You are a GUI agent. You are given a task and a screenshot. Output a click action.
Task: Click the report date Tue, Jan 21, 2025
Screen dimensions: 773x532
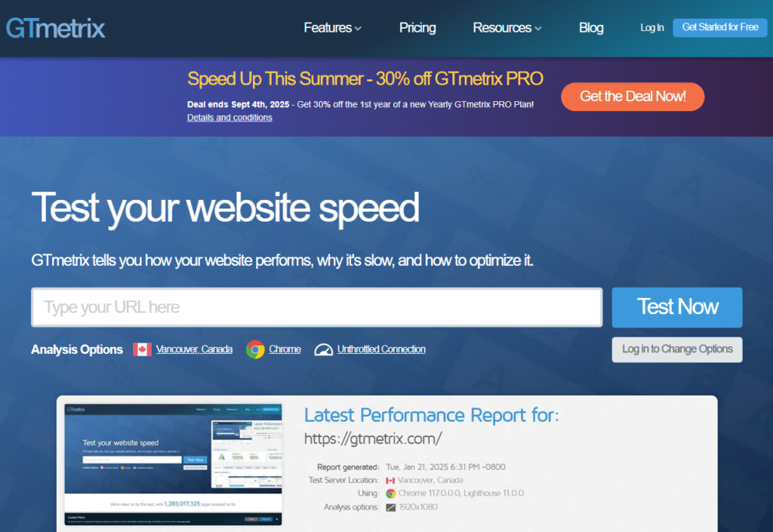[445, 467]
